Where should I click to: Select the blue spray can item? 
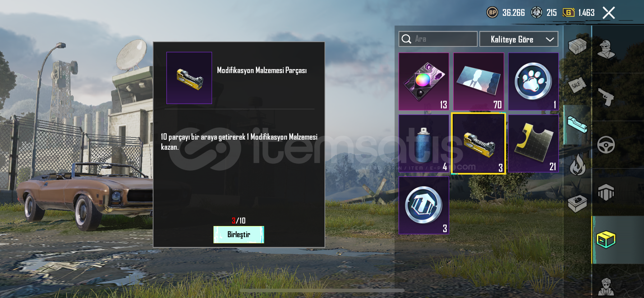coord(424,144)
